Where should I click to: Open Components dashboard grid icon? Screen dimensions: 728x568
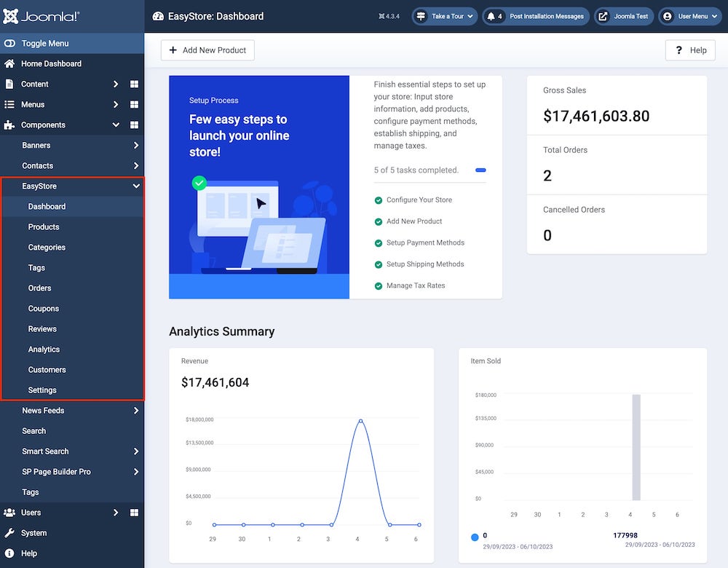pyautogui.click(x=134, y=125)
